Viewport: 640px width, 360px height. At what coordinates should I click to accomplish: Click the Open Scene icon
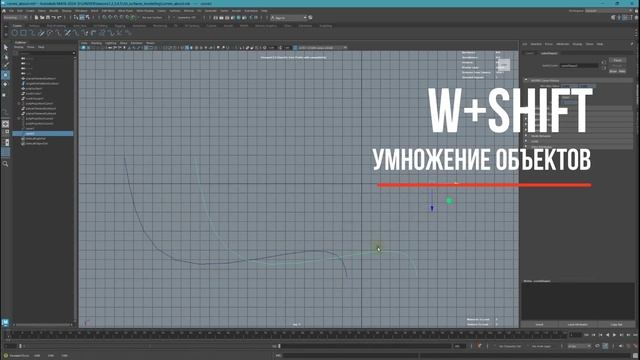(x=42, y=18)
